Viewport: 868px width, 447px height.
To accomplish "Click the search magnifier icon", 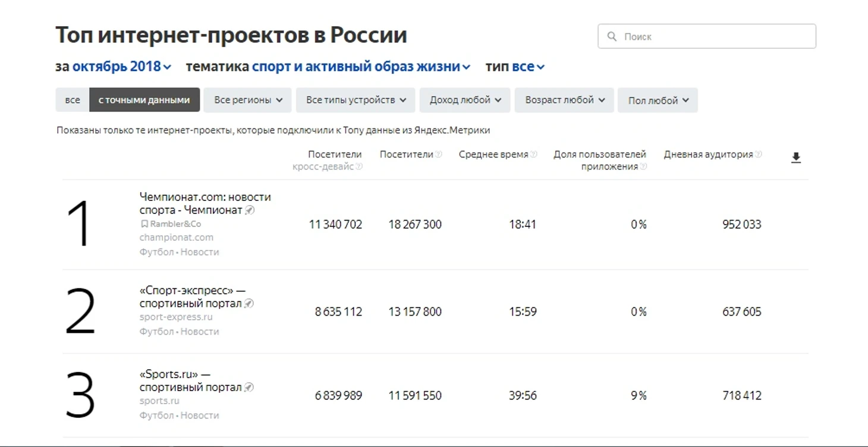I will click(612, 36).
